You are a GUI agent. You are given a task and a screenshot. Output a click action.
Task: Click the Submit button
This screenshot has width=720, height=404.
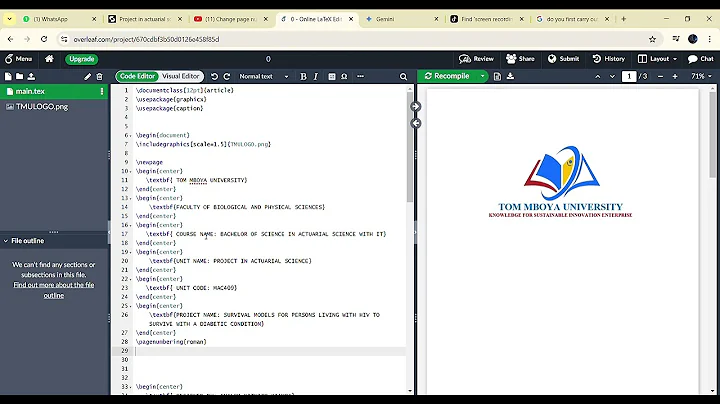[563, 59]
